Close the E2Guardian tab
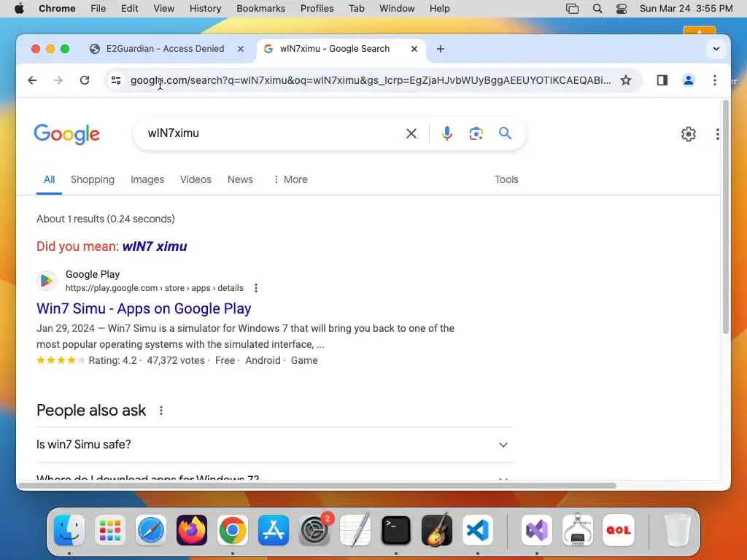The width and height of the screenshot is (747, 560). 241,49
